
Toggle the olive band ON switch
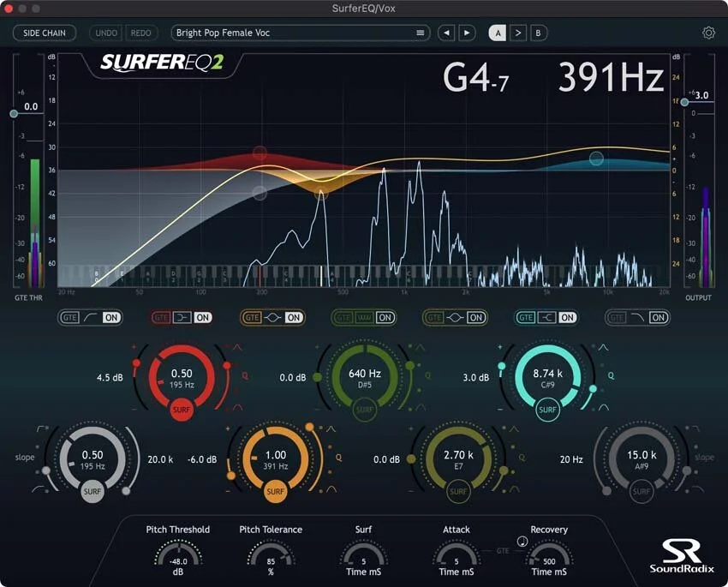tap(476, 318)
